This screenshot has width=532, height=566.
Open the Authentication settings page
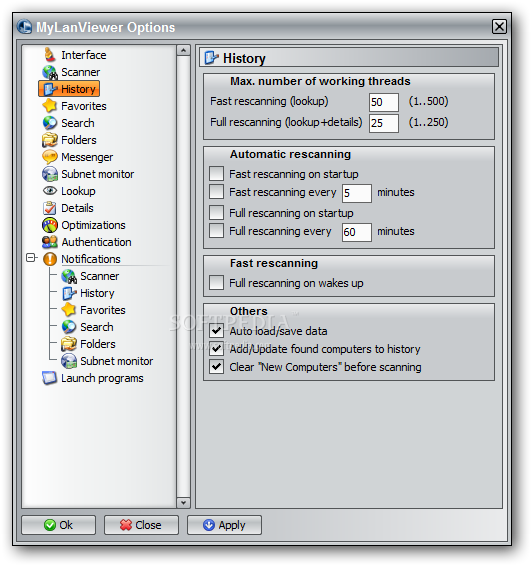click(96, 242)
